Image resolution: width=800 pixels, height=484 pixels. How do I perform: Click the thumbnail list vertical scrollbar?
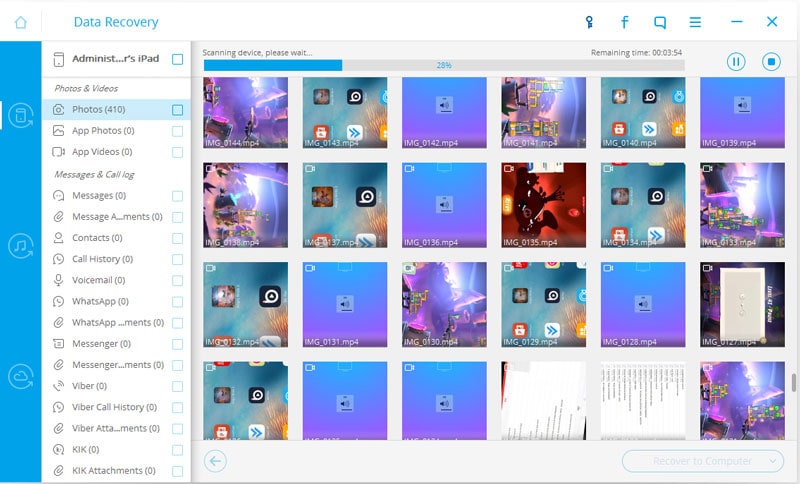tap(794, 383)
